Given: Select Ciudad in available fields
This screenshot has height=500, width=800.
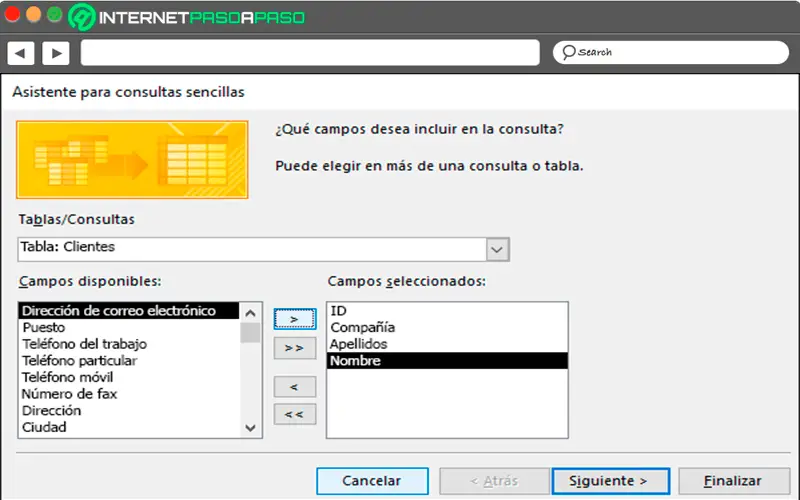Looking at the screenshot, I should click(x=129, y=427).
